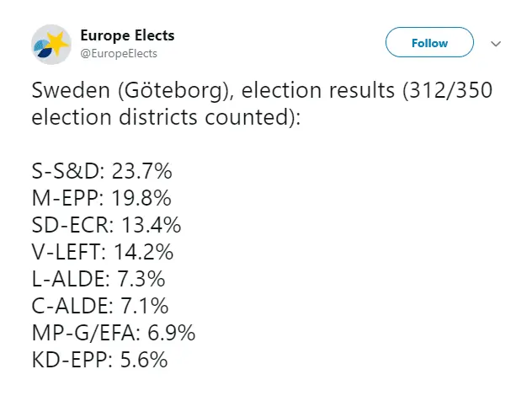Click the M-EPP party label

pos(66,199)
